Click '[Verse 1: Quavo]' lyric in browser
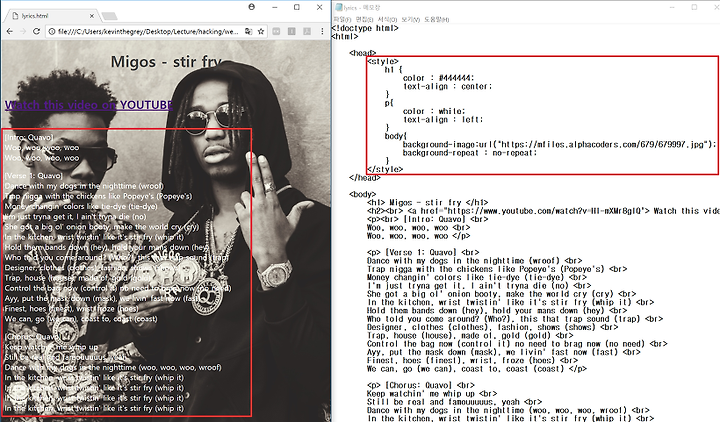The image size is (720, 422). pos(34,176)
